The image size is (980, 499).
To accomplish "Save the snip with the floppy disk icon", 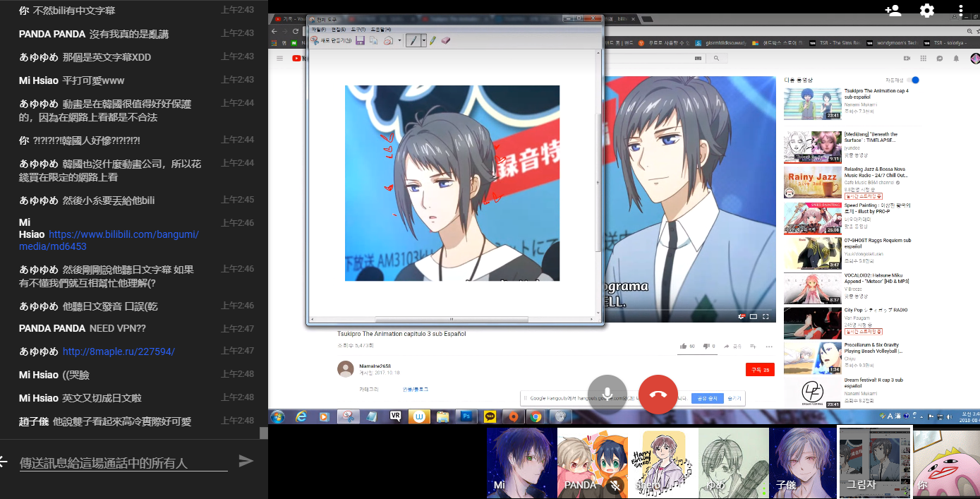I will coord(360,41).
